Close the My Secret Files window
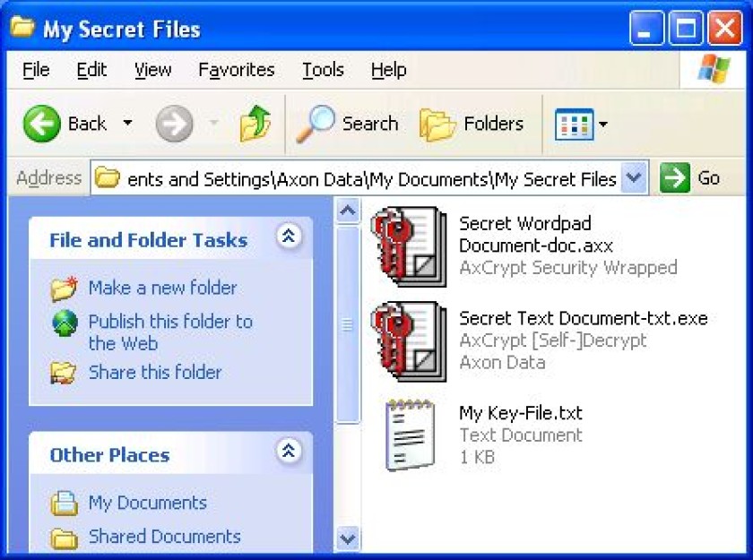 725,29
